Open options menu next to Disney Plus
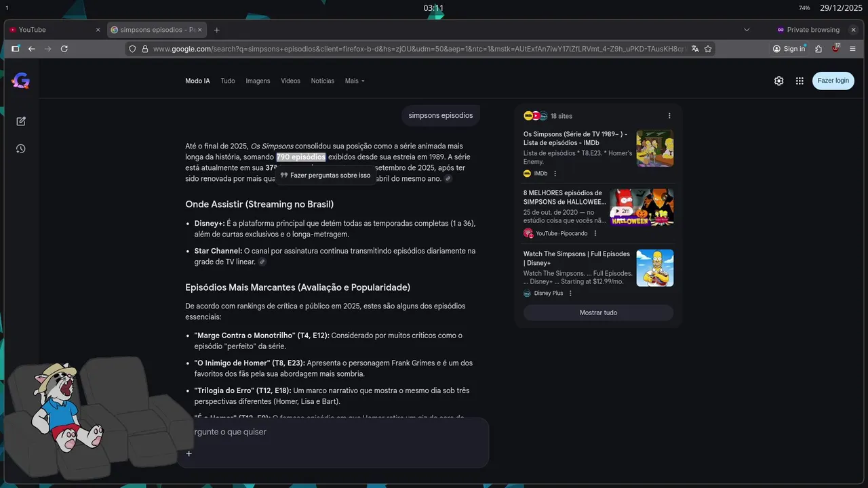Viewport: 868px width, 488px height. point(570,293)
